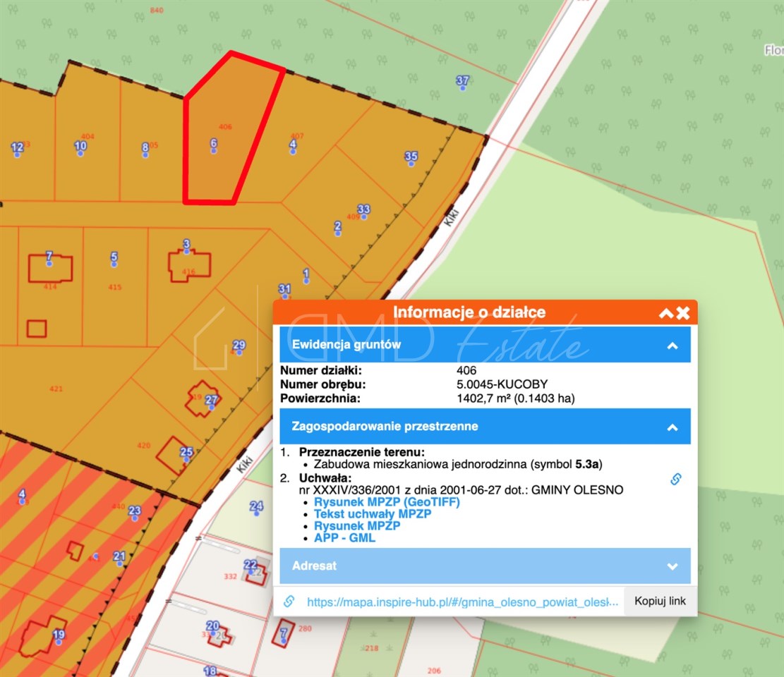784x677 pixels.
Task: Click address marker 6 inside highlighted parcel
Action: click(x=213, y=144)
